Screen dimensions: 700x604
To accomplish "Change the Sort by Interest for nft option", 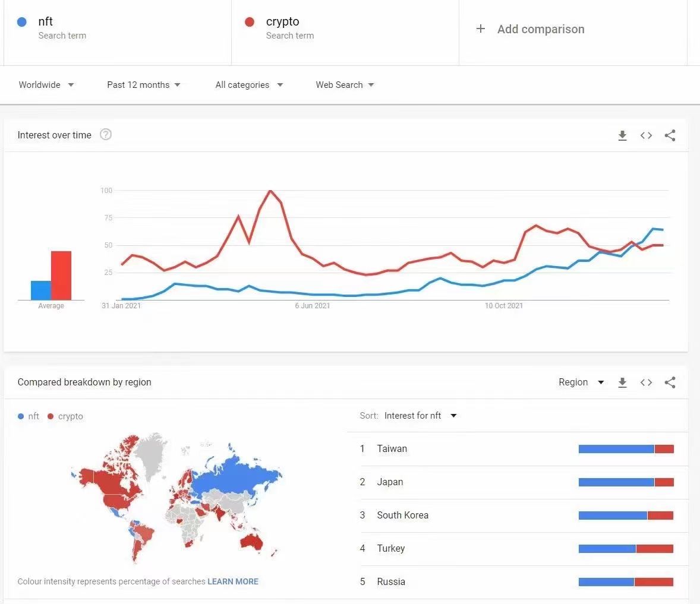I will tap(420, 416).
